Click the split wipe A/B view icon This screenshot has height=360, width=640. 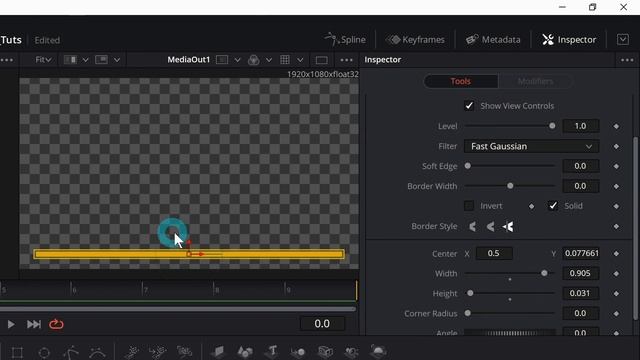pyautogui.click(x=71, y=60)
